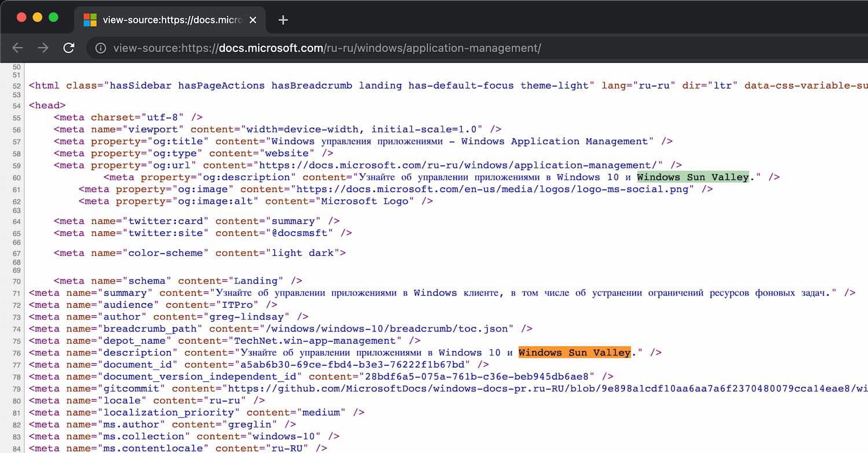Screen dimensions: 868x453
Task: Go back with the back arrow
Action: point(18,48)
